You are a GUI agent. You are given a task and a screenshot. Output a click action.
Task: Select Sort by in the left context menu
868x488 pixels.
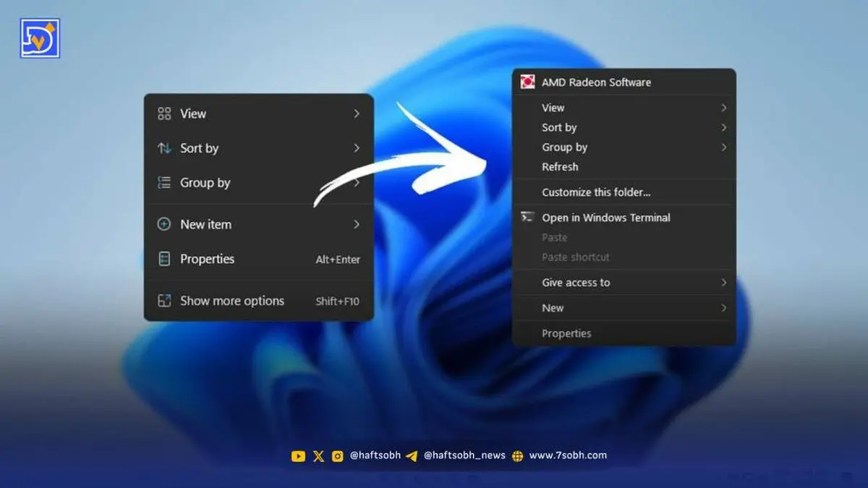[259, 148]
